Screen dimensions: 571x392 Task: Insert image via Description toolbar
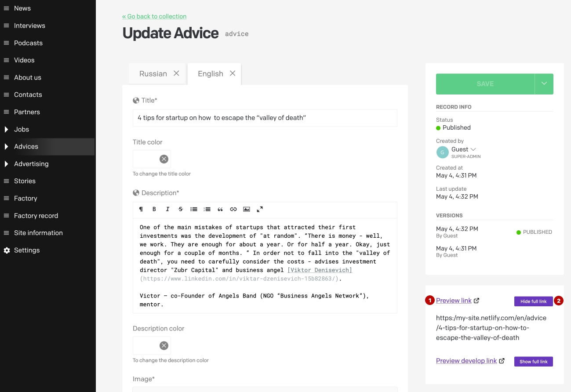click(x=247, y=209)
